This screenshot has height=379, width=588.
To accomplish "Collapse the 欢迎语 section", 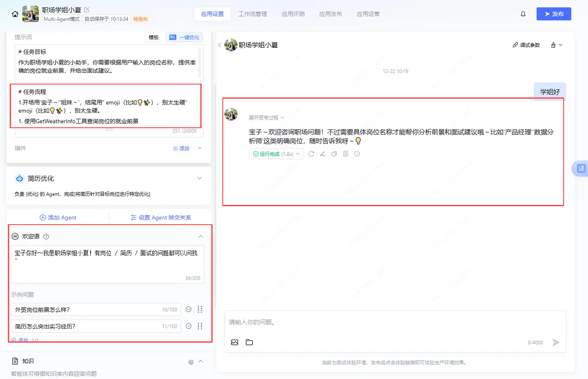I will pos(200,236).
